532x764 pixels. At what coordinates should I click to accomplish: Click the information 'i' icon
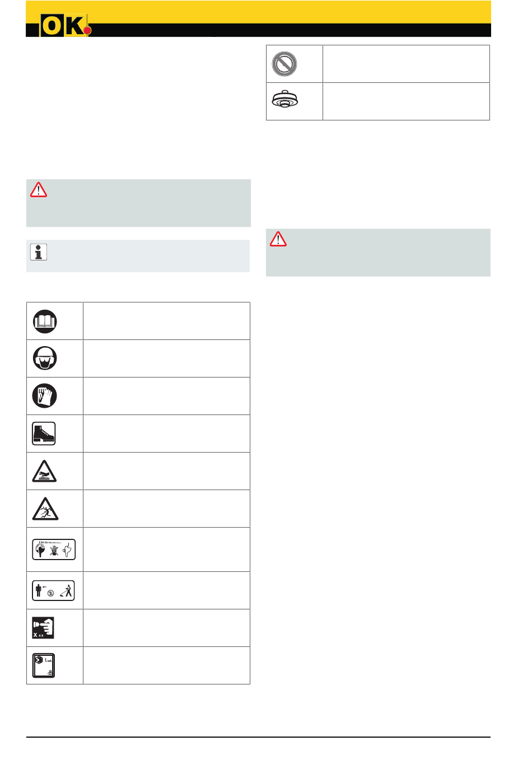pos(39,252)
